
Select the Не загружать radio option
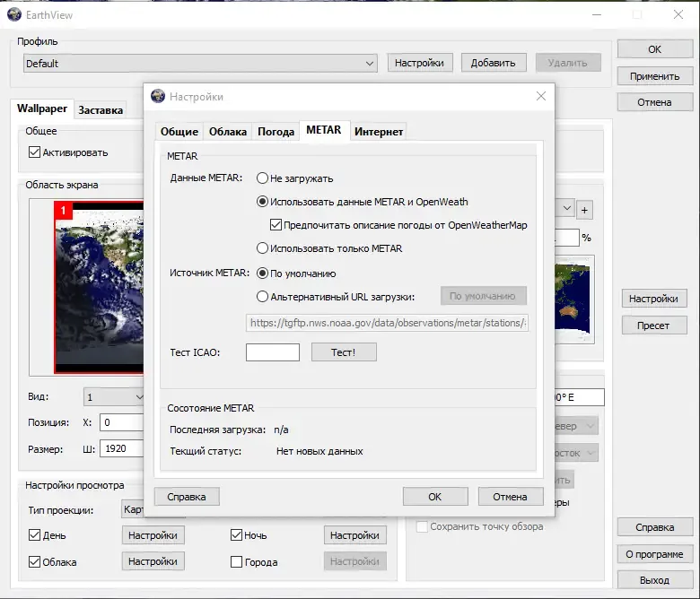tap(262, 178)
